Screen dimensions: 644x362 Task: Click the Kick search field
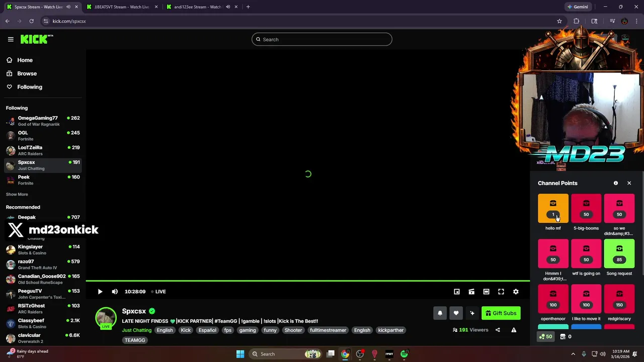coord(322,39)
